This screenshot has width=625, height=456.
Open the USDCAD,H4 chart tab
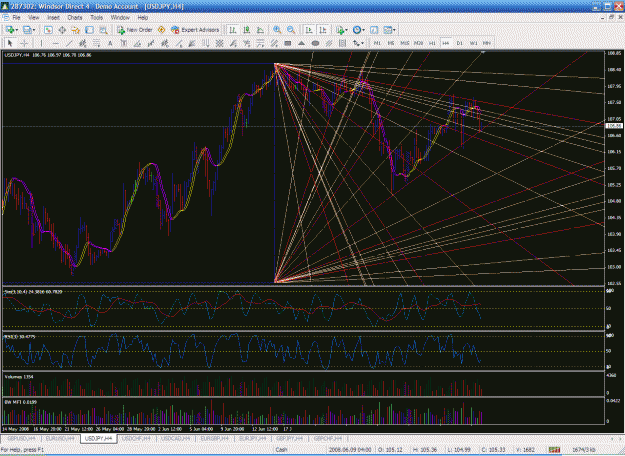pos(175,438)
